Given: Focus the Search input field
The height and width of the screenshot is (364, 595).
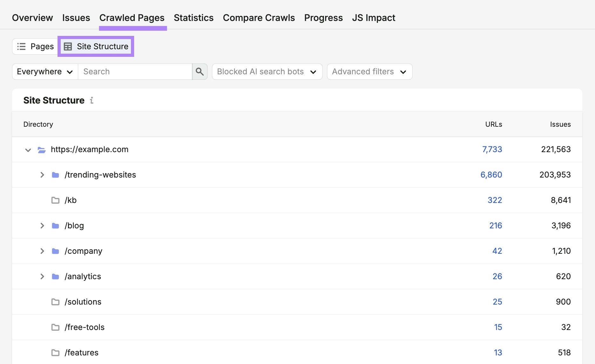Looking at the screenshot, I should coord(135,71).
